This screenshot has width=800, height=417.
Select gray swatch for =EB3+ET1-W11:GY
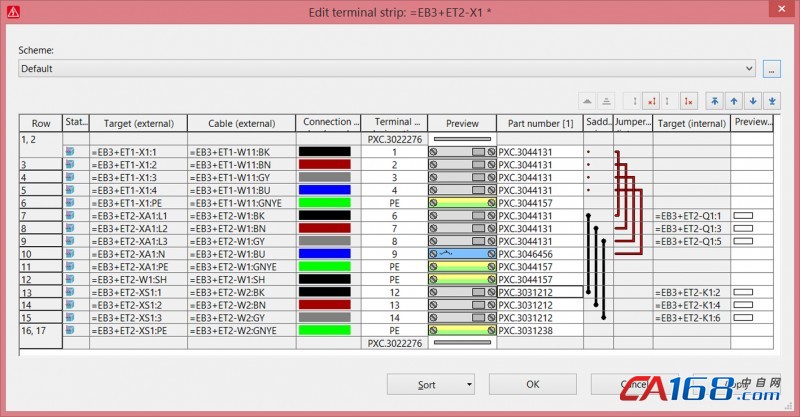coord(324,177)
